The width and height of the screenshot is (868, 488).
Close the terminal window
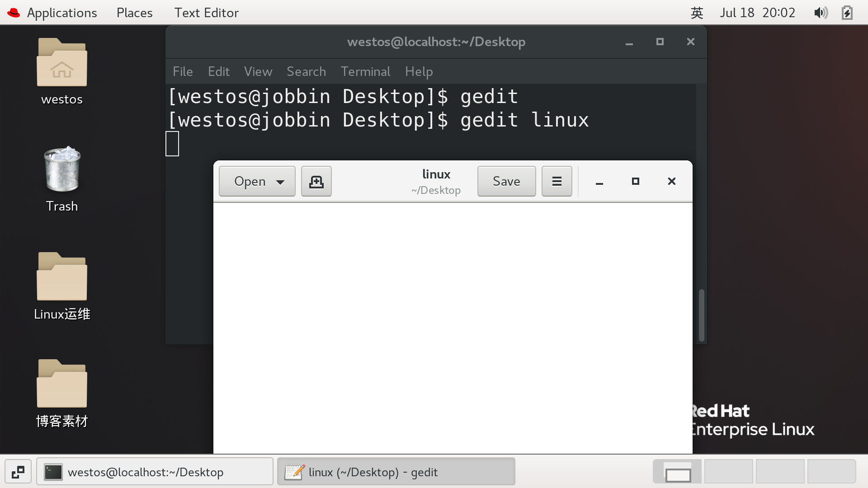[x=691, y=42]
